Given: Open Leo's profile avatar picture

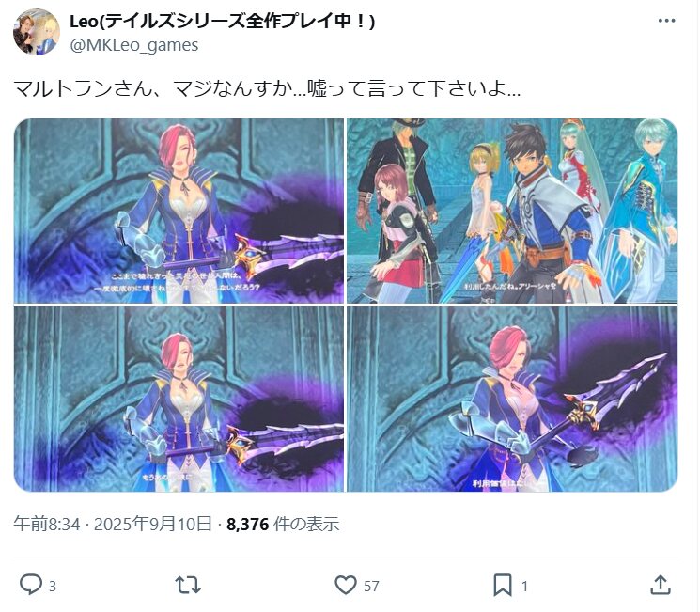Looking at the screenshot, I should [37, 32].
